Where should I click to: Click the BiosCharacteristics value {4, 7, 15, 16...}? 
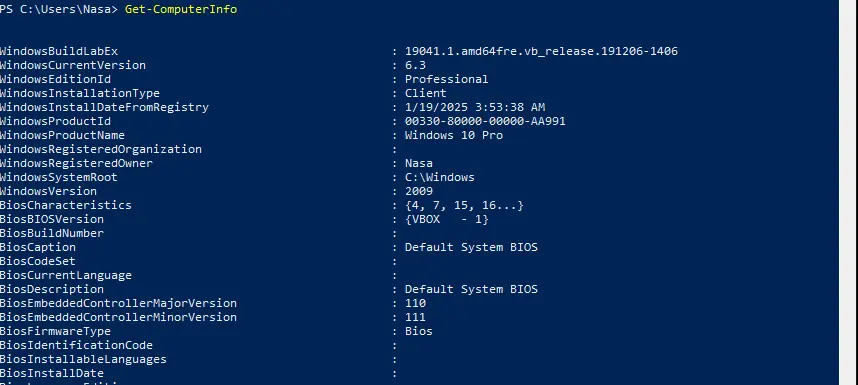[464, 206]
